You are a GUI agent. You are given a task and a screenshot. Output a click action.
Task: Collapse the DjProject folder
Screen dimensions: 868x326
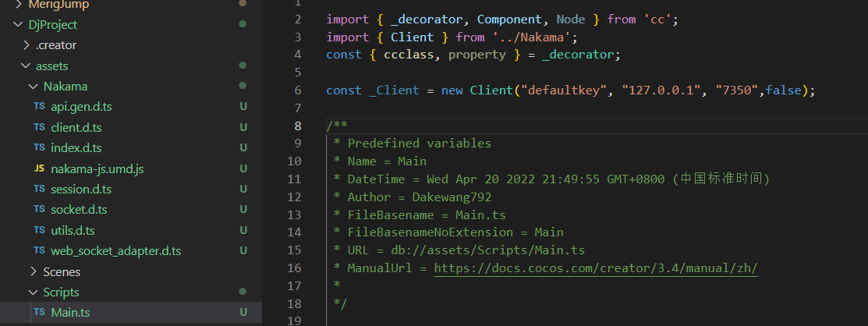pos(19,25)
